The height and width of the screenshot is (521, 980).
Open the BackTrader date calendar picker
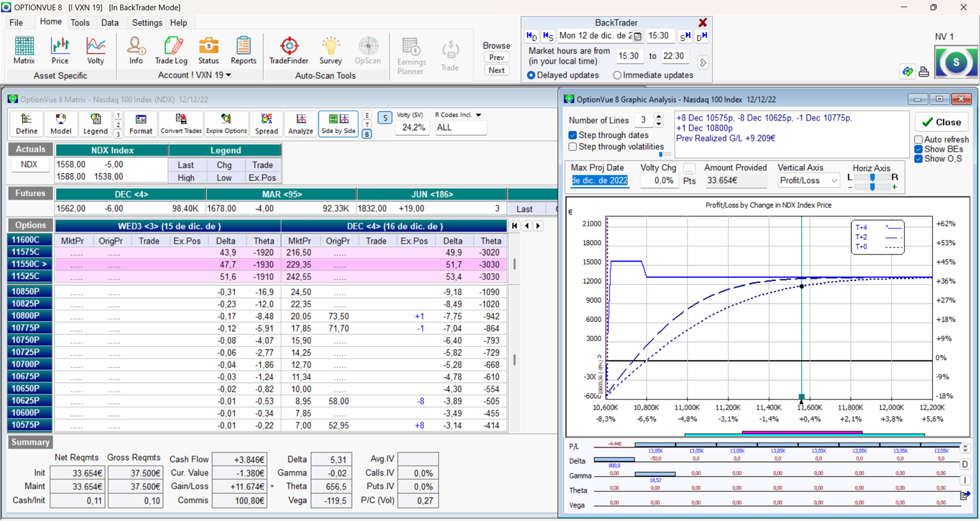638,36
